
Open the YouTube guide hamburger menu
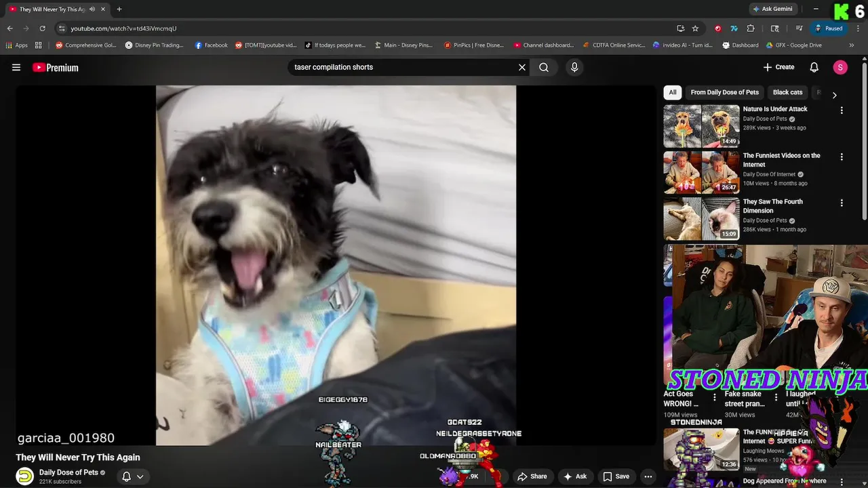[x=16, y=67]
